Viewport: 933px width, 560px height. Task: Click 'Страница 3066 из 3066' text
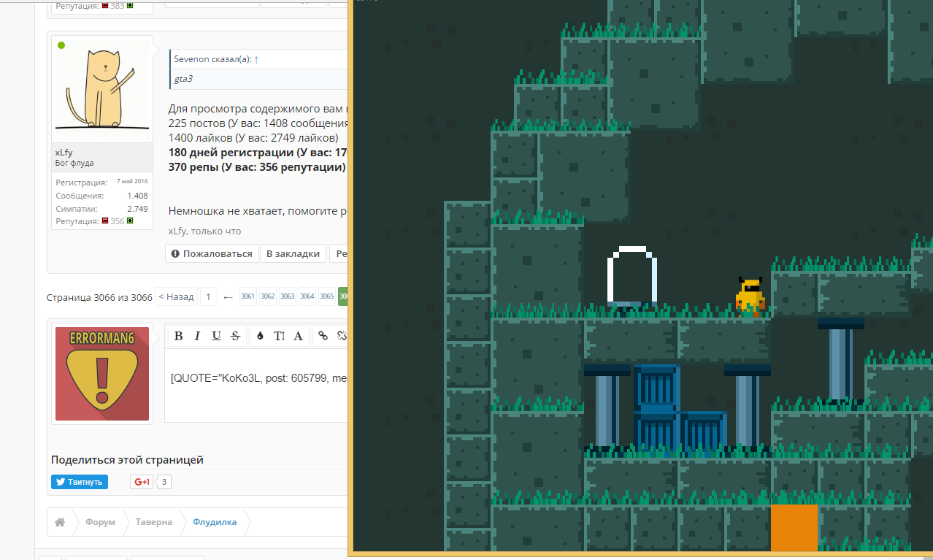[x=99, y=297]
